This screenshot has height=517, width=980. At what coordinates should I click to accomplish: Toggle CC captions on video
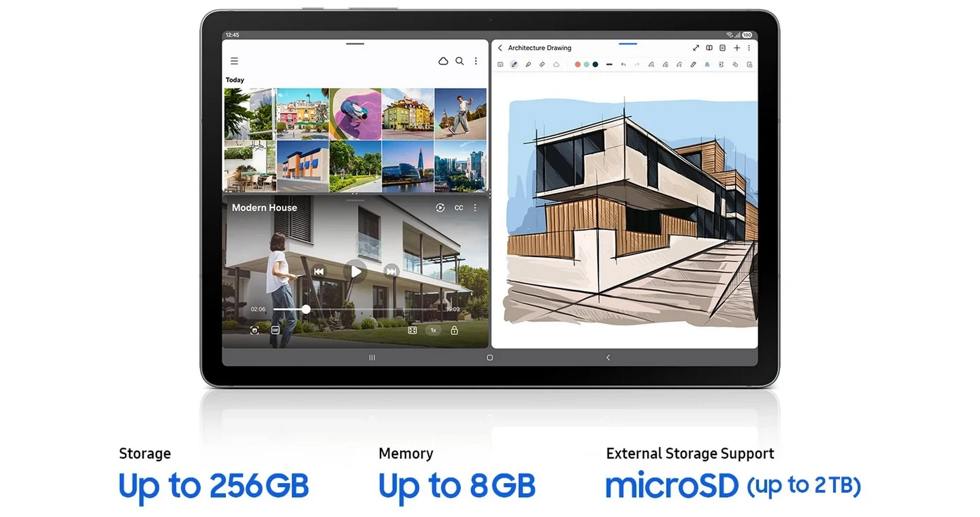point(459,208)
